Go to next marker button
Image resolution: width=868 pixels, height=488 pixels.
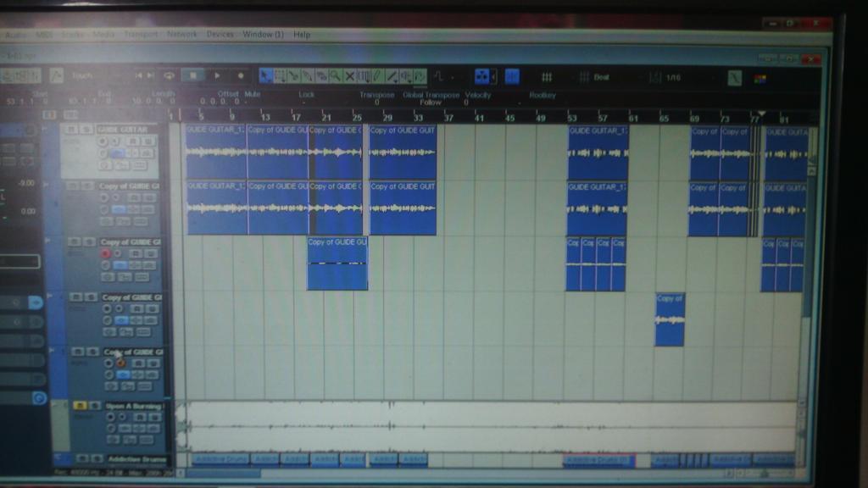pyautogui.click(x=151, y=75)
